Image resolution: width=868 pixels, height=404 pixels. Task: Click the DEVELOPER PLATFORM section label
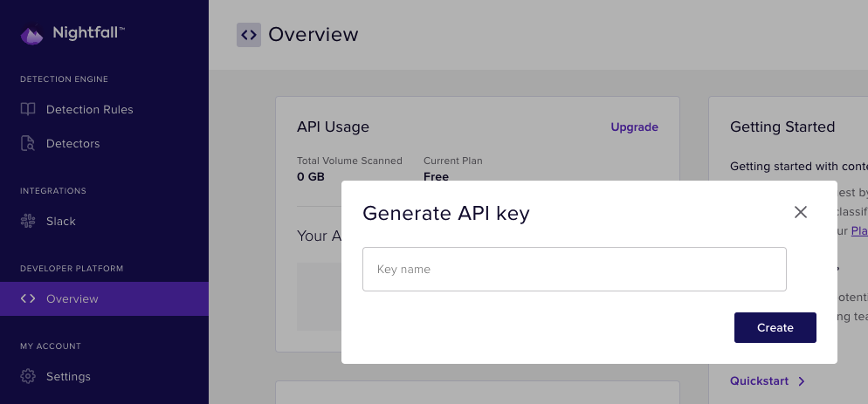pyautogui.click(x=72, y=269)
